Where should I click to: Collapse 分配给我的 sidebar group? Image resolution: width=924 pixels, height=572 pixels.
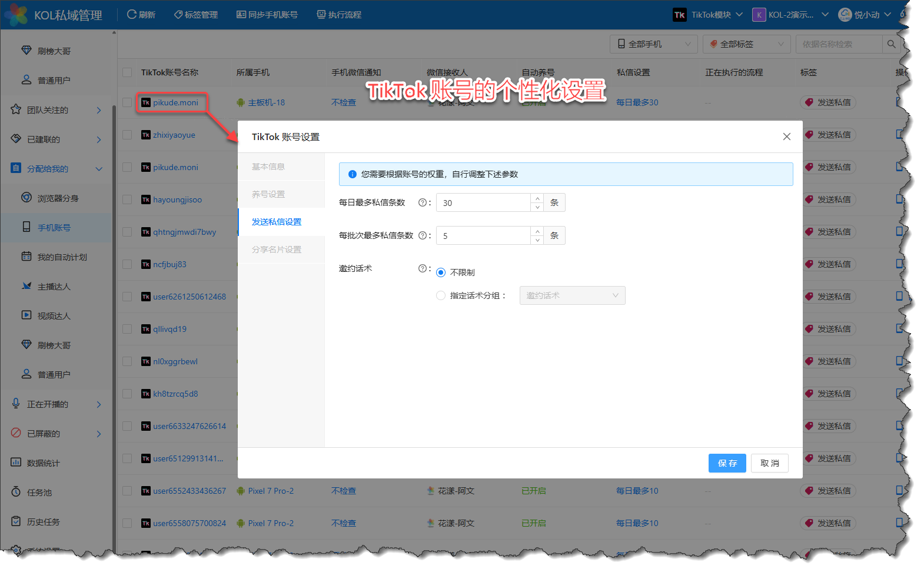point(56,169)
